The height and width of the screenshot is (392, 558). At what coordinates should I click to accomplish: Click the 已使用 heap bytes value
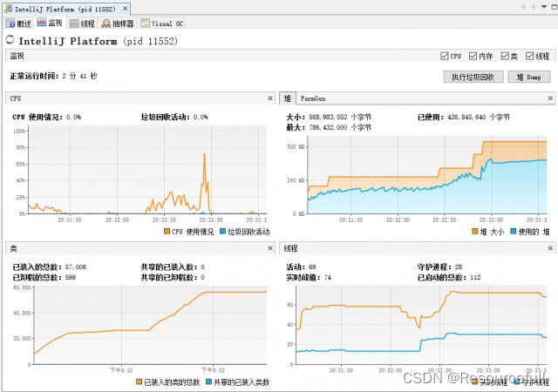(x=479, y=117)
